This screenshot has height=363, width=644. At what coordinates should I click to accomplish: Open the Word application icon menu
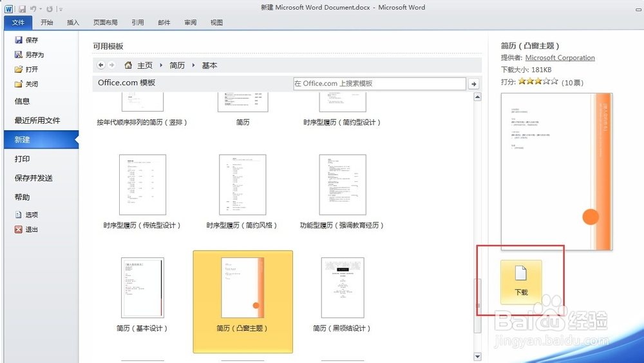[8, 8]
